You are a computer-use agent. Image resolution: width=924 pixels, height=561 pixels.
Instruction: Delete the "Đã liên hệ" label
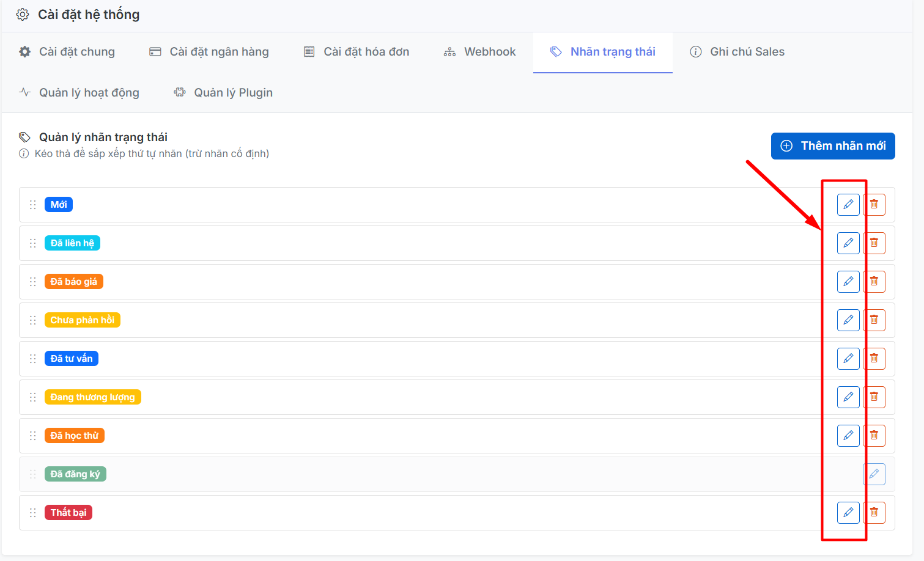tap(874, 243)
